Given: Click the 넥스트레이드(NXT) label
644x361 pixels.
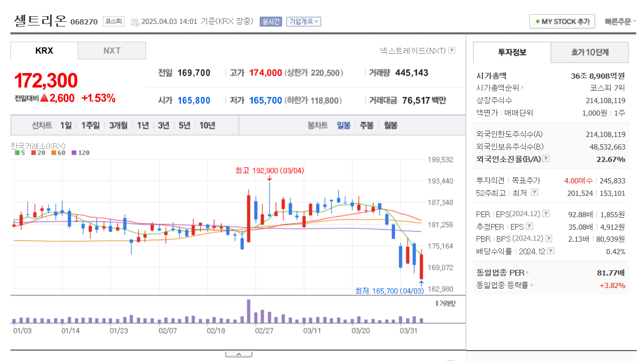Looking at the screenshot, I should 414,51.
